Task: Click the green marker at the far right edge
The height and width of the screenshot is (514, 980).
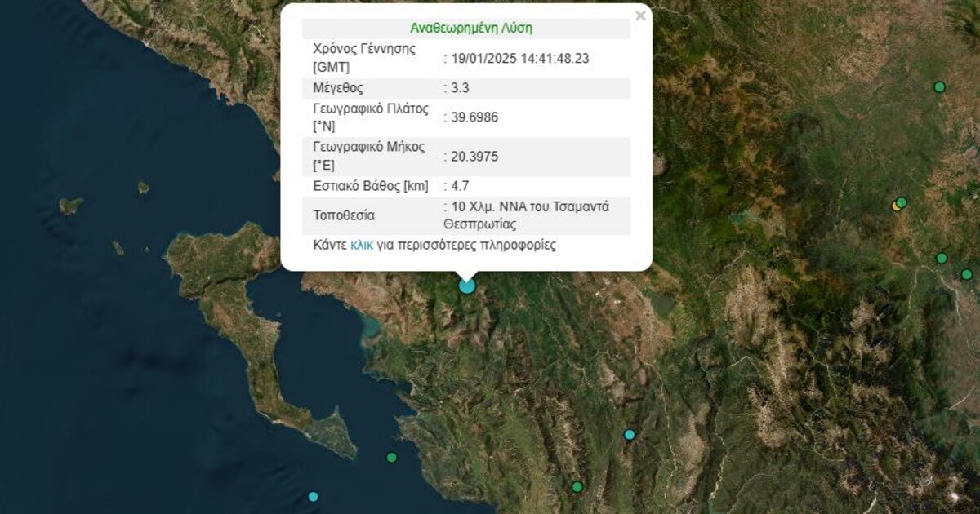Action: click(967, 274)
